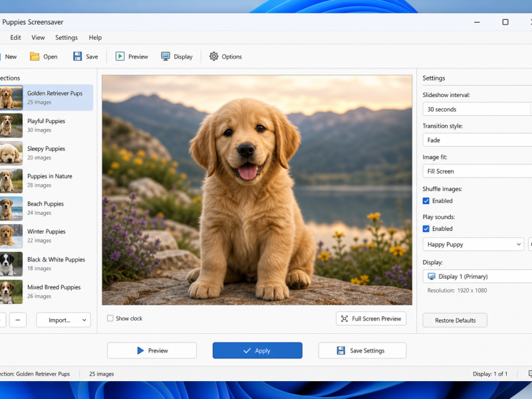Open Slideshow interval 30 seconds combo box
The image size is (532, 399).
click(x=477, y=109)
